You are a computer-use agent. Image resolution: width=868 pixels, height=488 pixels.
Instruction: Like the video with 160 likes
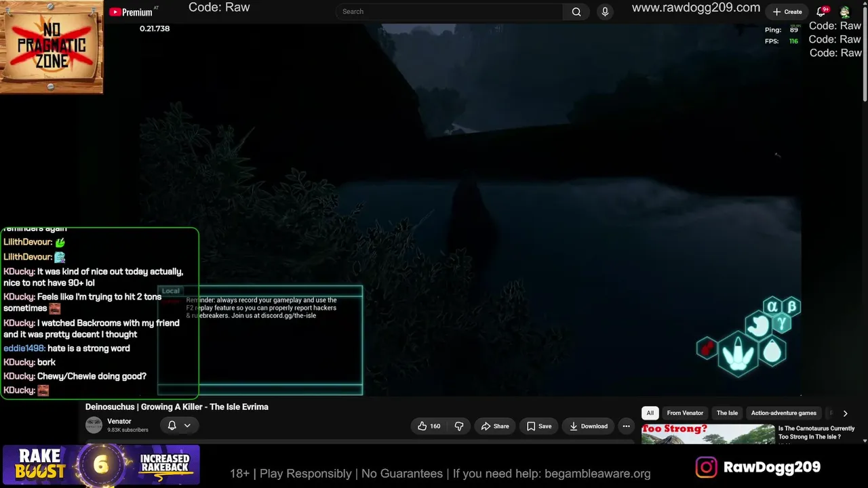coord(429,426)
